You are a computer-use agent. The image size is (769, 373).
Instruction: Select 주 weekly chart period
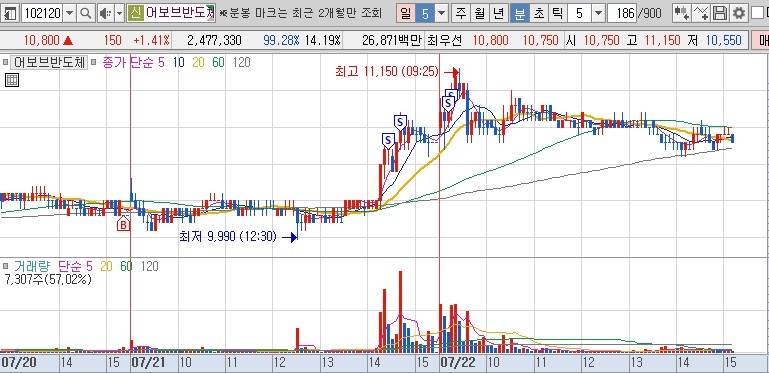[461, 13]
